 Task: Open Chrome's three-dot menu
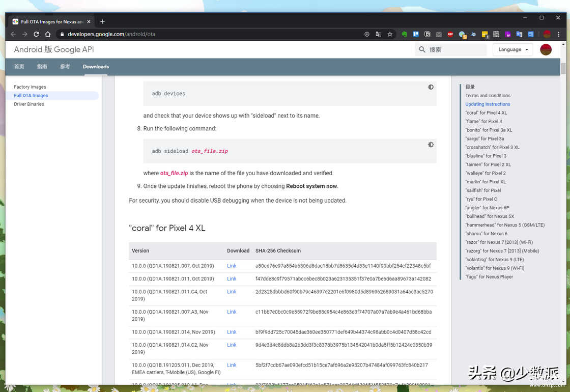pos(559,34)
